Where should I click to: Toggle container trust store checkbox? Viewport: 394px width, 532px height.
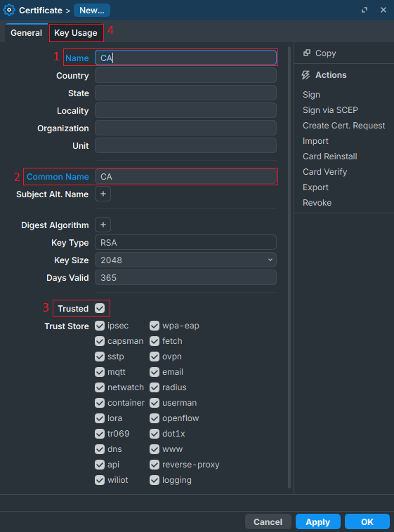(100, 403)
